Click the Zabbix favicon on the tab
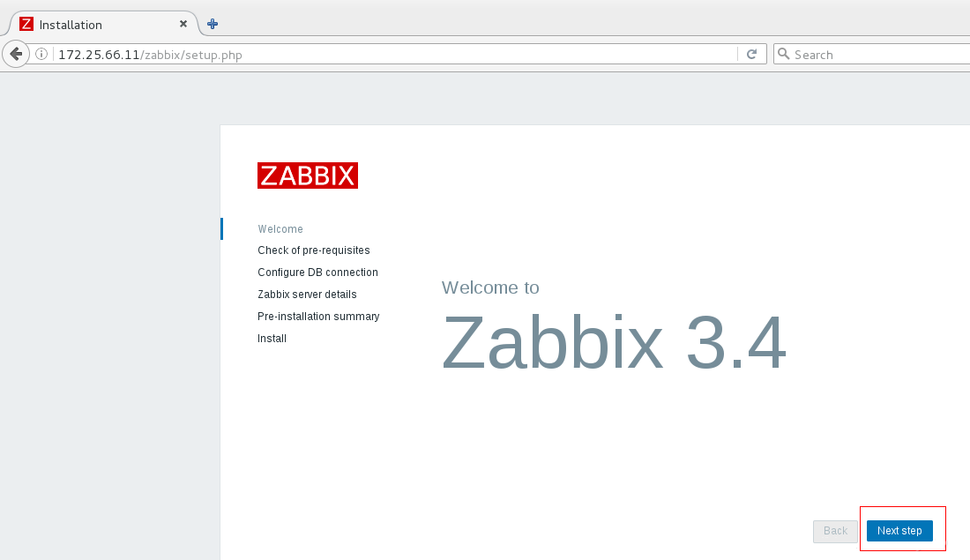The width and height of the screenshot is (970, 560). (x=26, y=24)
